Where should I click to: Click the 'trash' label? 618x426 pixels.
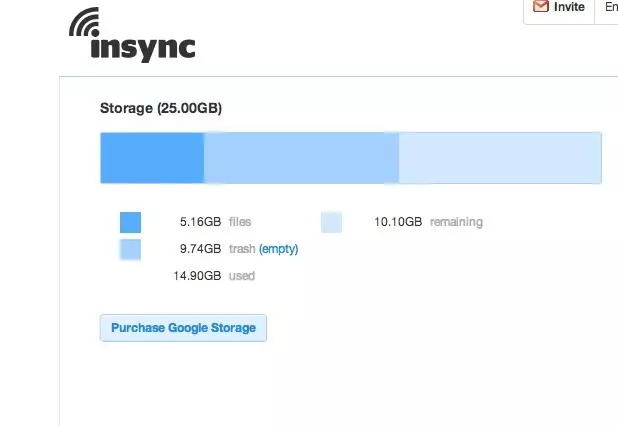242,249
